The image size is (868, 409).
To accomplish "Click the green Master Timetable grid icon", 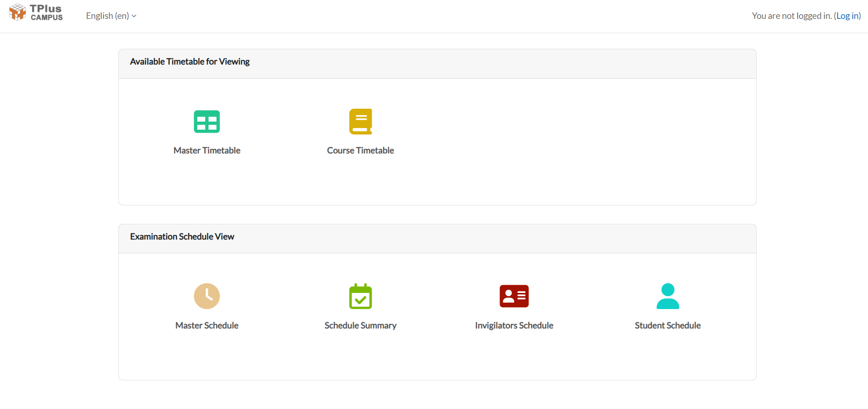I will [207, 122].
